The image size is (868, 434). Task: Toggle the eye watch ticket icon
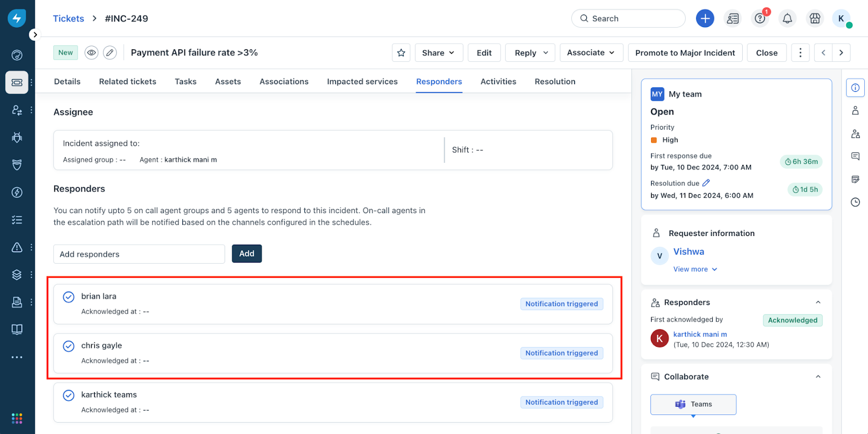(91, 53)
